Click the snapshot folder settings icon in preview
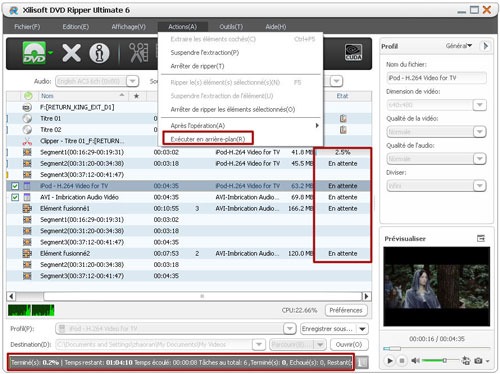Image resolution: width=500 pixels, height=374 pixels. click(x=466, y=360)
